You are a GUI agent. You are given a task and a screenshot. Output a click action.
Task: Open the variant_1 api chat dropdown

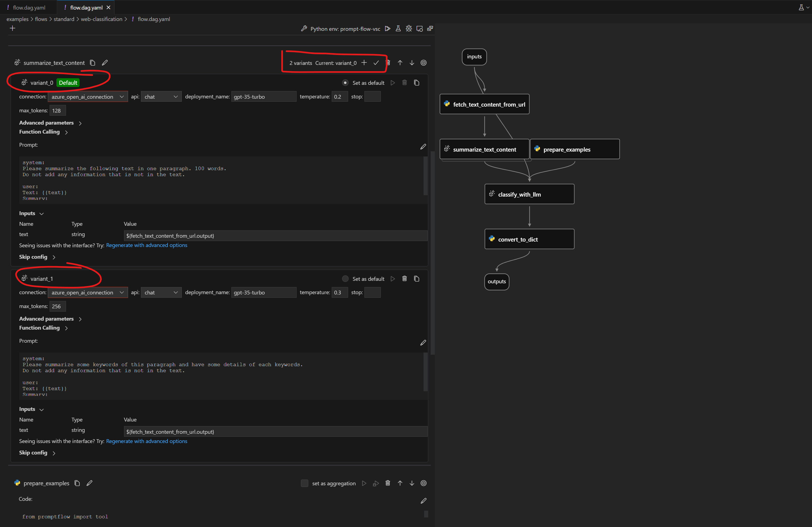161,293
